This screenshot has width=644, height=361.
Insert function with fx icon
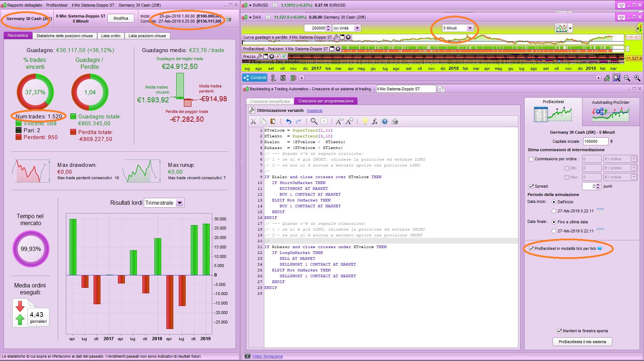pyautogui.click(x=375, y=122)
